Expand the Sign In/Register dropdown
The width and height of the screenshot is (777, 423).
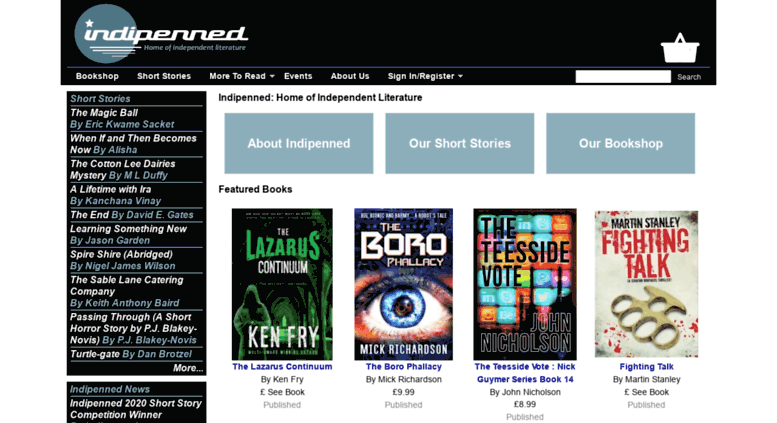coord(425,76)
